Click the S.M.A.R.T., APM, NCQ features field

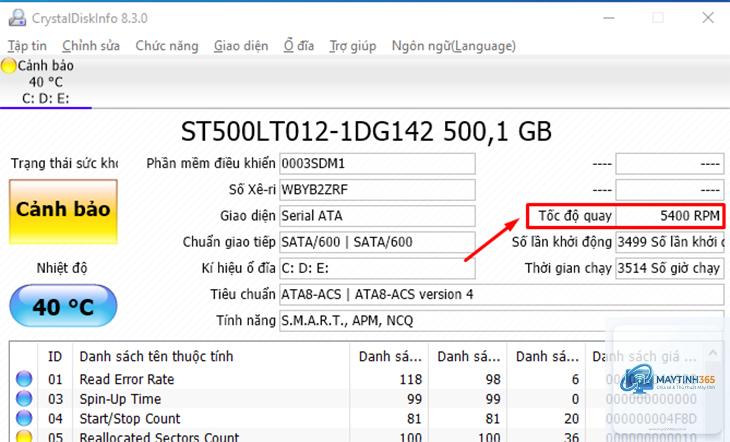tap(501, 320)
